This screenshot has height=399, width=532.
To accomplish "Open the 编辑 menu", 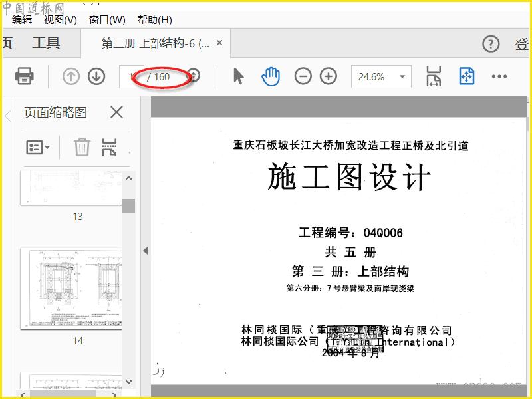I will tap(22, 20).
